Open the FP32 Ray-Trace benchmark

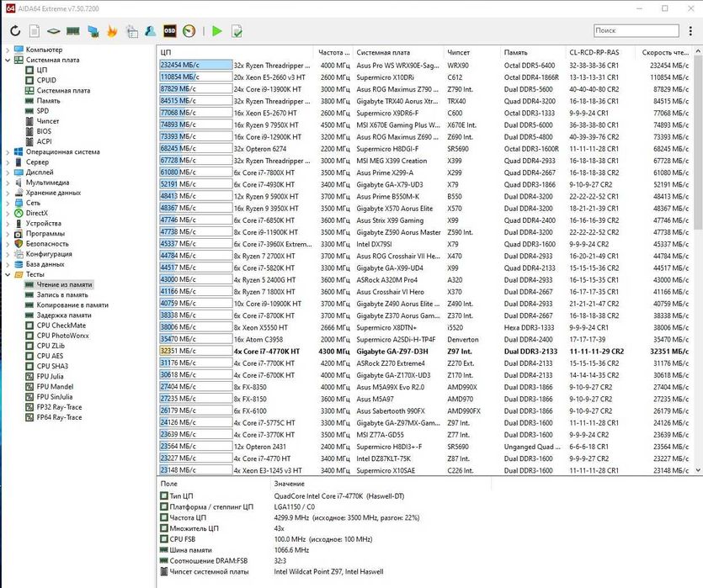59,407
